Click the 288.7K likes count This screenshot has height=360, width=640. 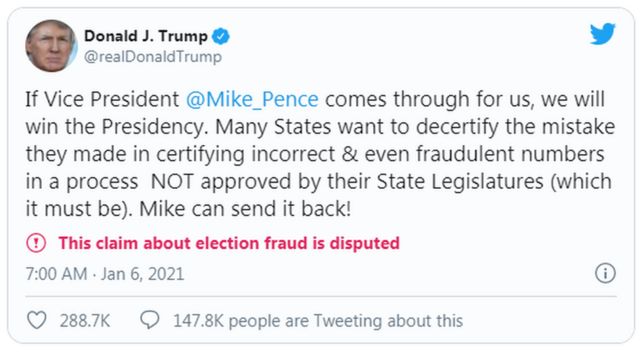pos(85,321)
